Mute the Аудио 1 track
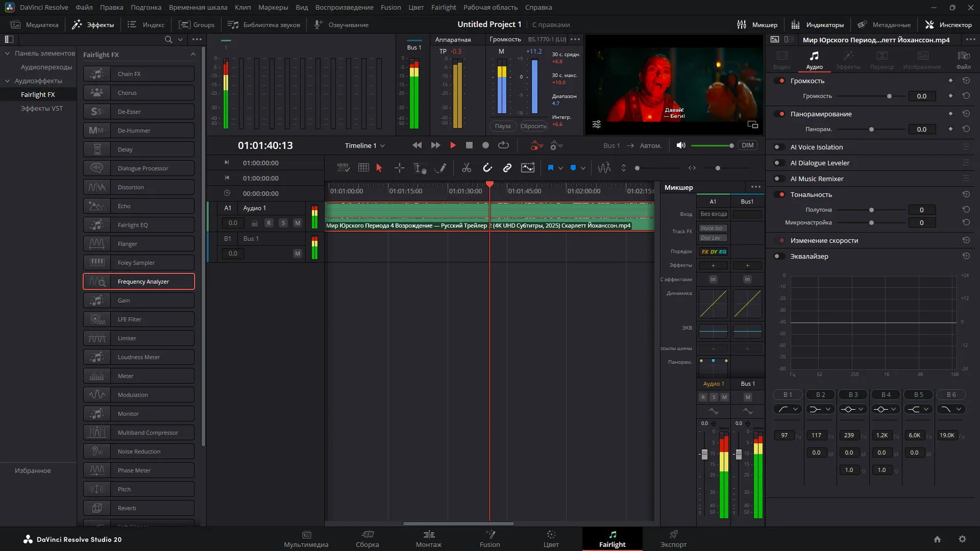The image size is (980, 551). pos(298,223)
